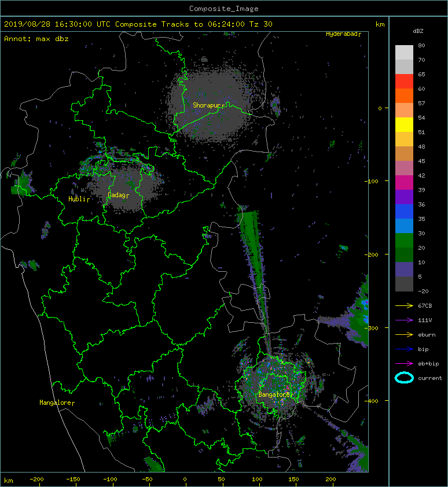Click the 35 dBZ light blue swatch
Image resolution: width=448 pixels, height=487 pixels.
(x=404, y=226)
